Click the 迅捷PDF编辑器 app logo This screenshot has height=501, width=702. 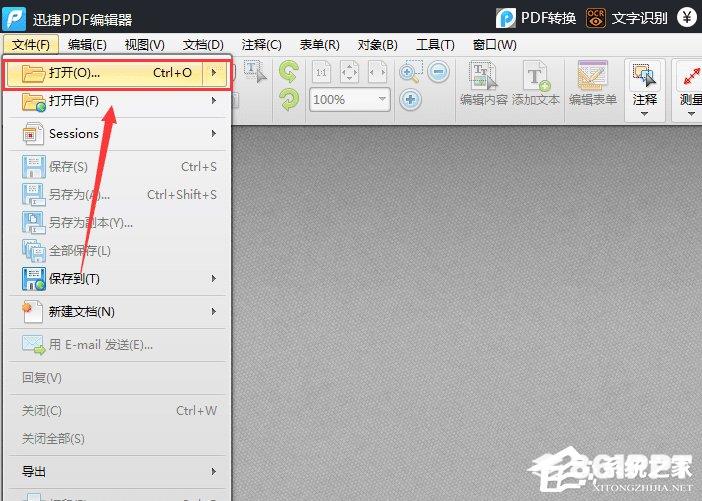14,19
